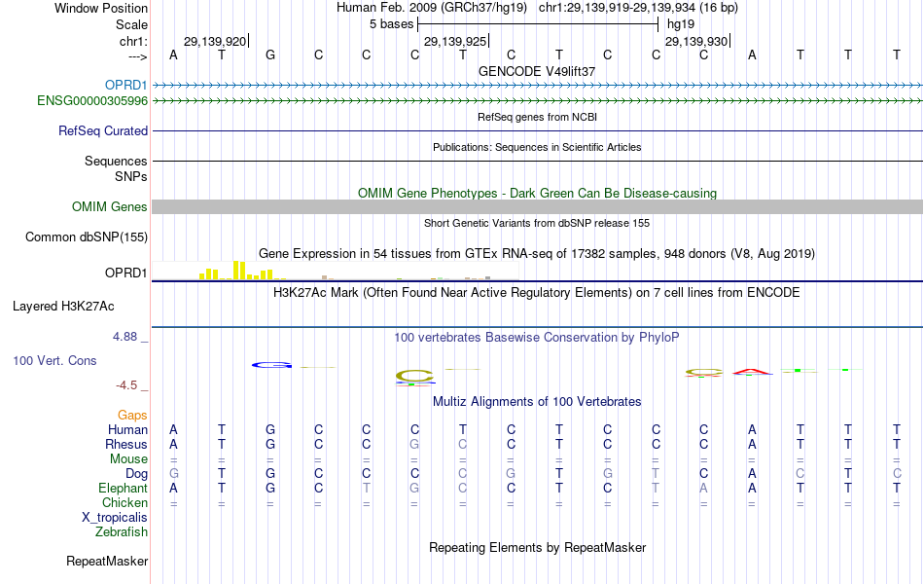Click position marker 29,139,925
This screenshot has height=584, width=924.
coord(455,41)
